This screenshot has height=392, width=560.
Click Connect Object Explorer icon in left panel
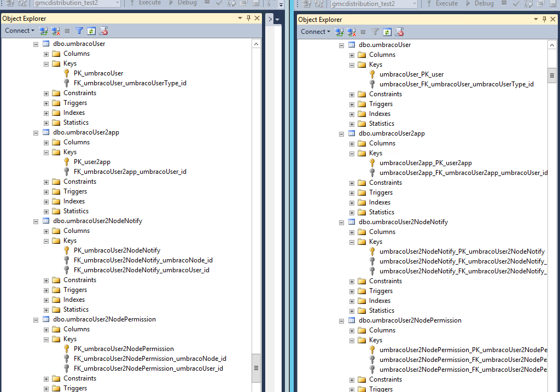pos(44,31)
